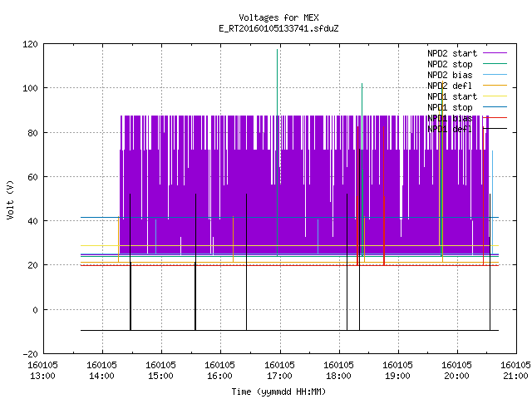The image size is (532, 399).
Task: Click the 'NPD1 stop' legend label
Action: [x=450, y=107]
